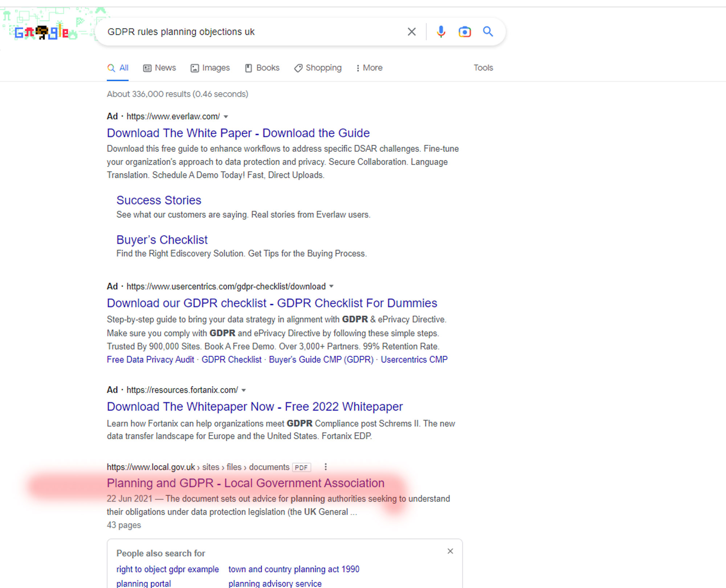Open 'Planning and GDPR - Local Government Association' result
This screenshot has width=726, height=588.
pos(246,483)
